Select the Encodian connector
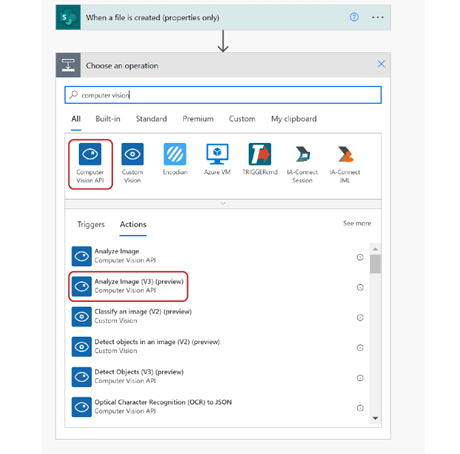 (x=175, y=159)
